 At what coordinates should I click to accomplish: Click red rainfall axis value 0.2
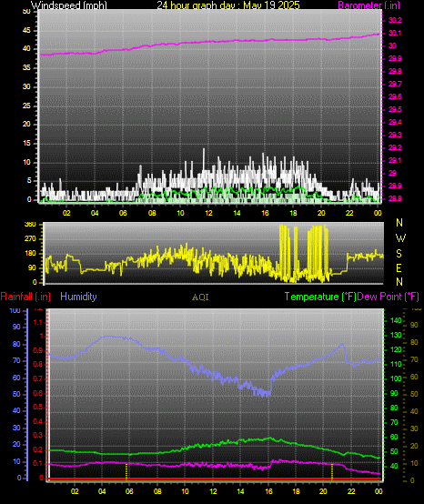point(38,449)
